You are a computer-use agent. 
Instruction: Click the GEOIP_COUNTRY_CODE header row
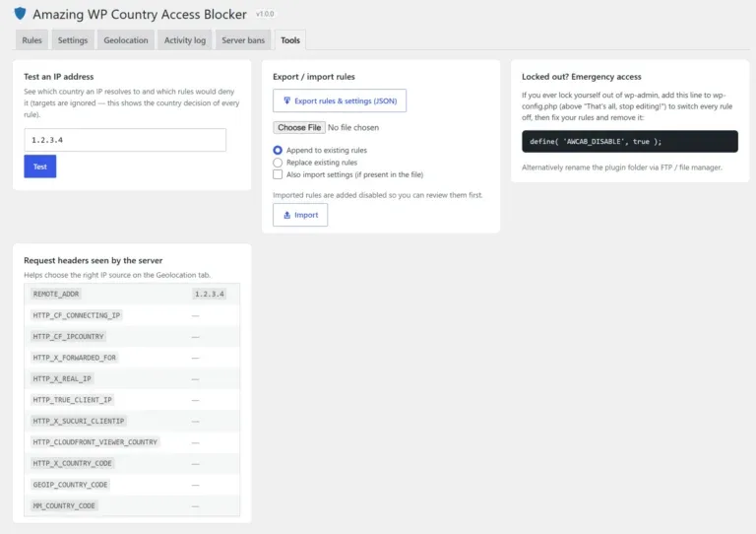[132, 485]
